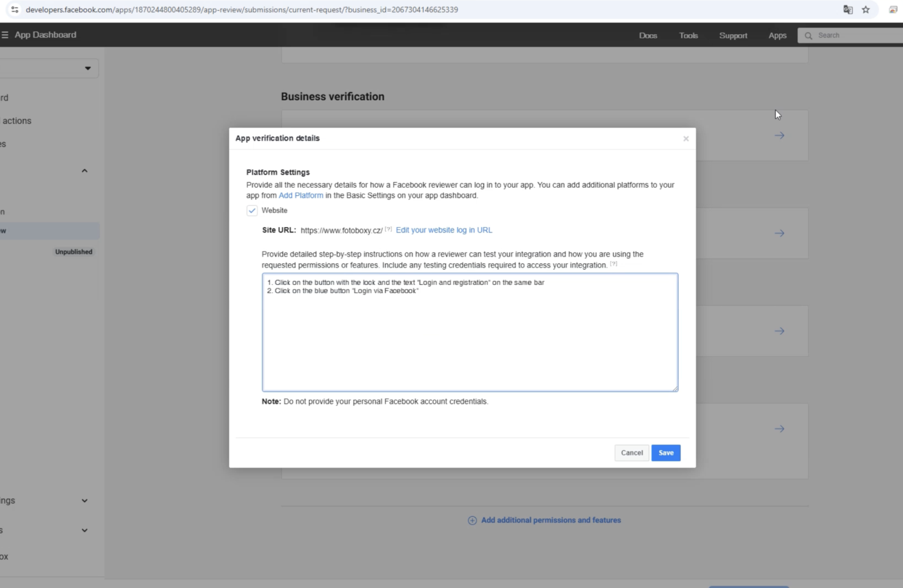
Task: Expand the sidebar section ending in 'ings'
Action: 84,501
